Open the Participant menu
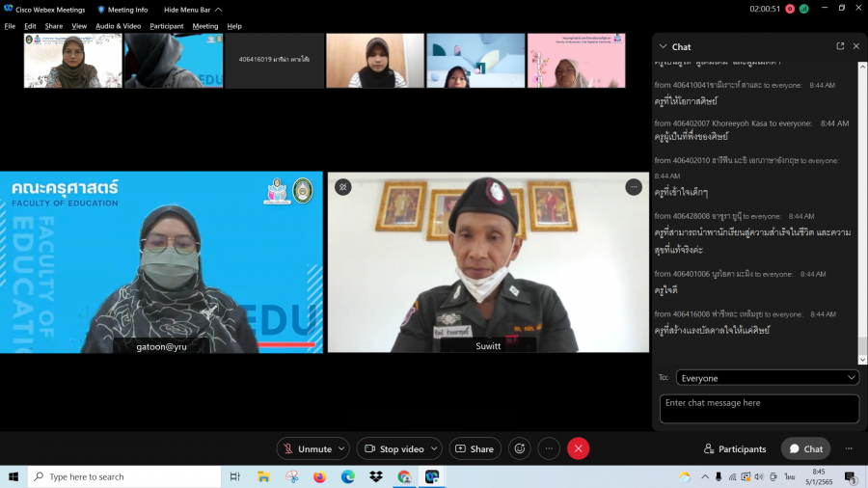 [167, 26]
